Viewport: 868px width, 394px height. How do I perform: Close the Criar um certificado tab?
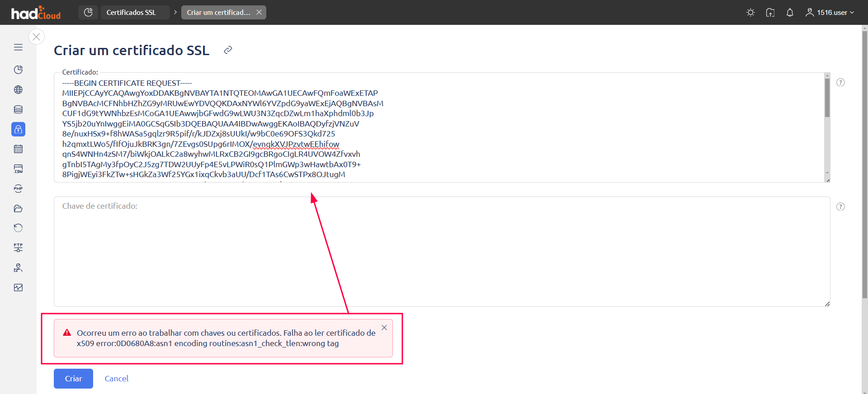(x=259, y=12)
